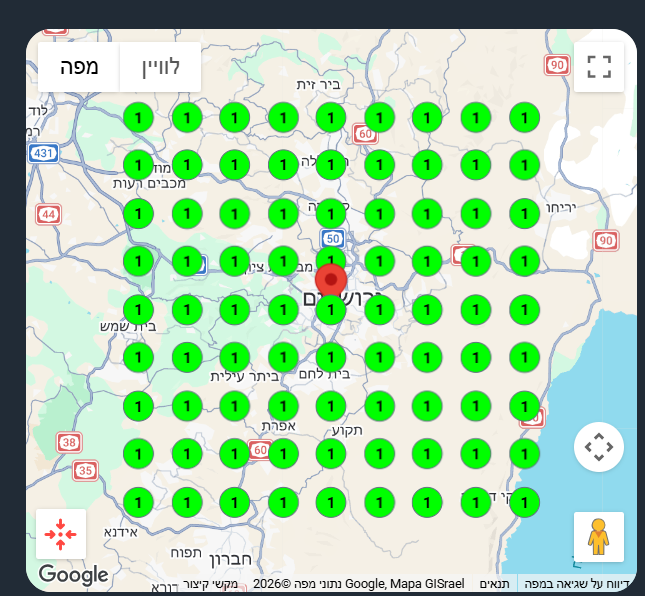The height and width of the screenshot is (596, 645).
Task: Click the יריחו city label
Action: click(561, 207)
